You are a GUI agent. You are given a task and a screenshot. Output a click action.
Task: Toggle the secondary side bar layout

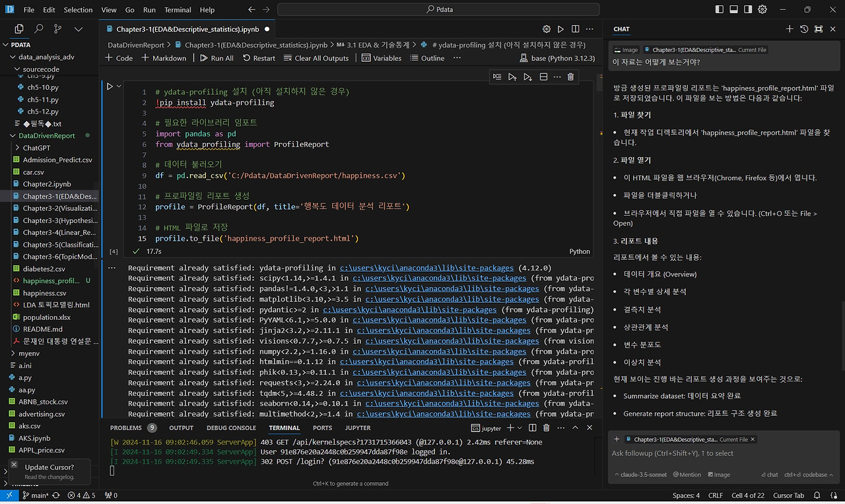[x=748, y=10]
